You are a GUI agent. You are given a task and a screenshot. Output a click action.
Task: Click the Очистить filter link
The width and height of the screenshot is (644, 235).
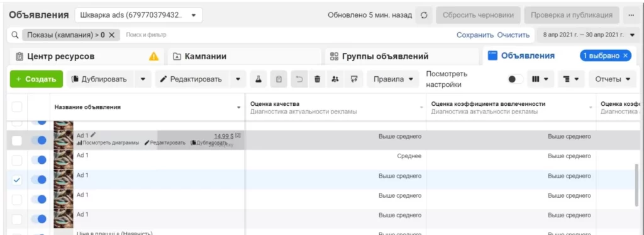pyautogui.click(x=513, y=35)
